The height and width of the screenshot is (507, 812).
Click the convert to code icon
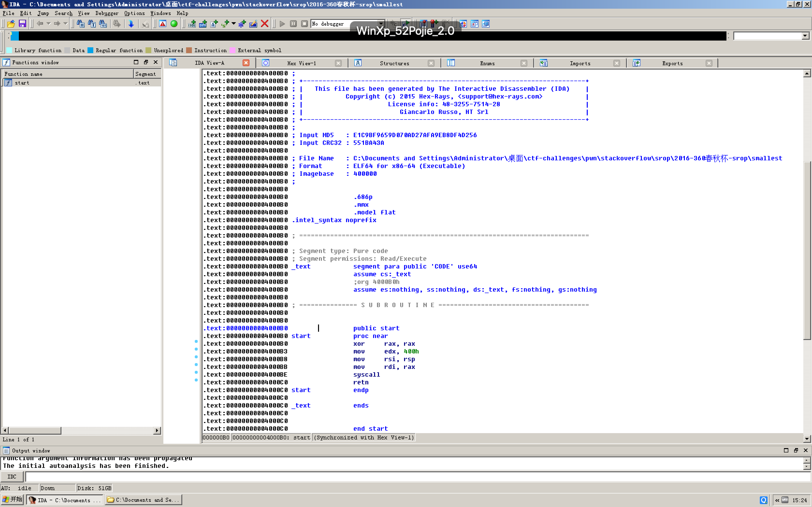(192, 24)
